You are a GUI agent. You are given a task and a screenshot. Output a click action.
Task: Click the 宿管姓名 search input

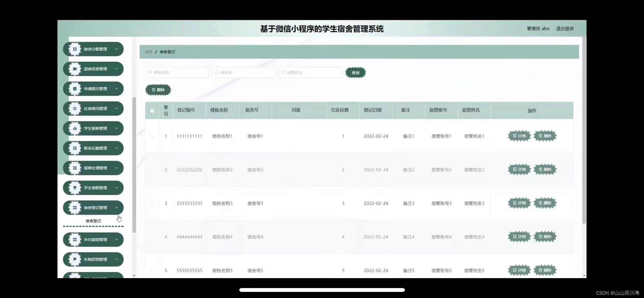[x=310, y=72]
